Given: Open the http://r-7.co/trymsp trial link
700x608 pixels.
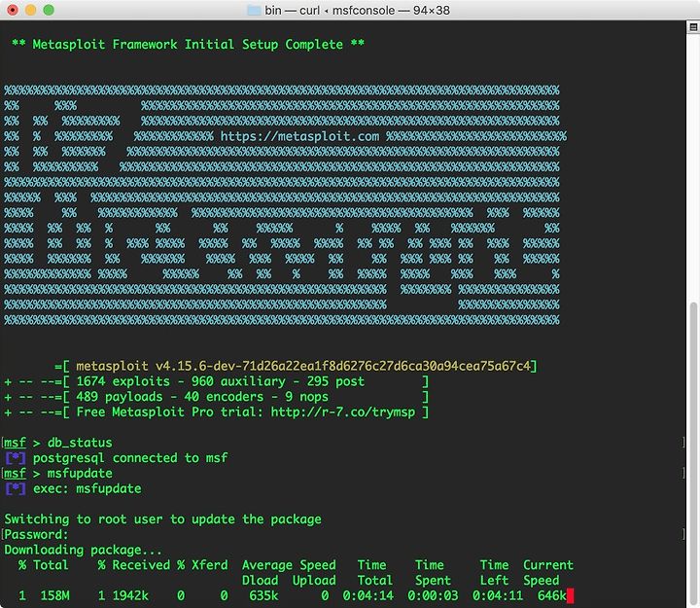Looking at the screenshot, I should (x=343, y=411).
